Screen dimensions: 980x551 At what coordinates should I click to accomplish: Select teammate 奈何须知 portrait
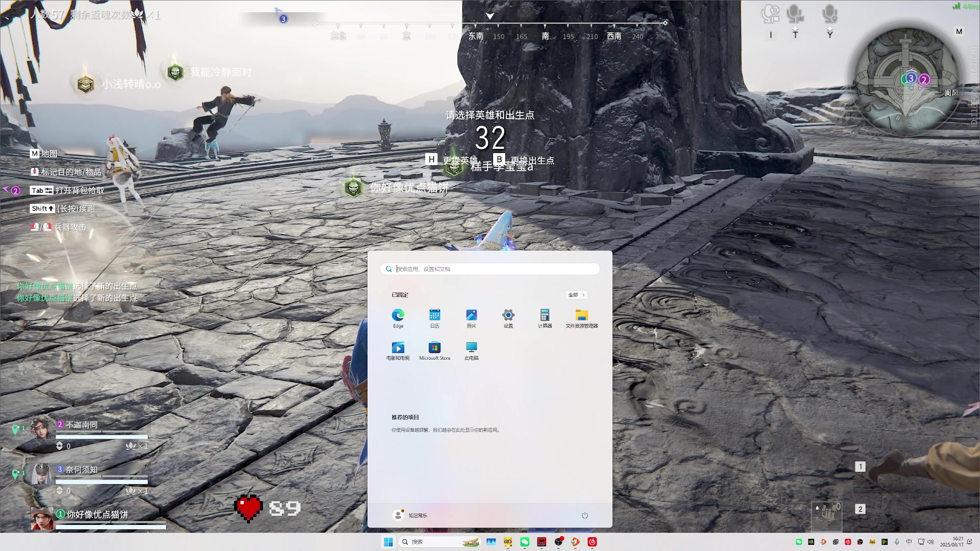pos(42,473)
